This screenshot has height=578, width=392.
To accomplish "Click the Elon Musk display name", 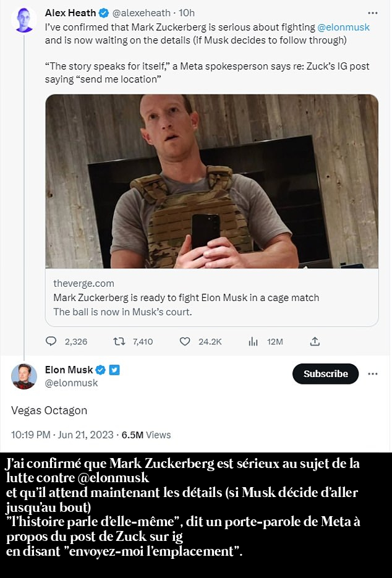I will (69, 370).
